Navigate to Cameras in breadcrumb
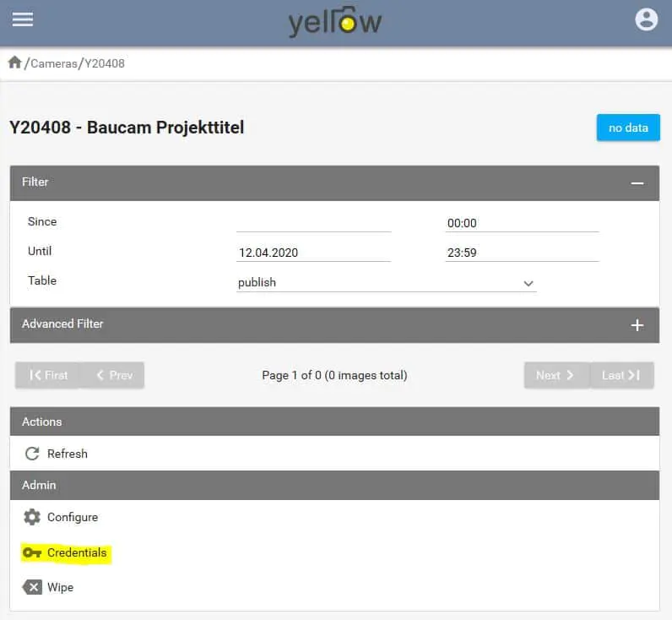Image resolution: width=672 pixels, height=620 pixels. pos(53,63)
